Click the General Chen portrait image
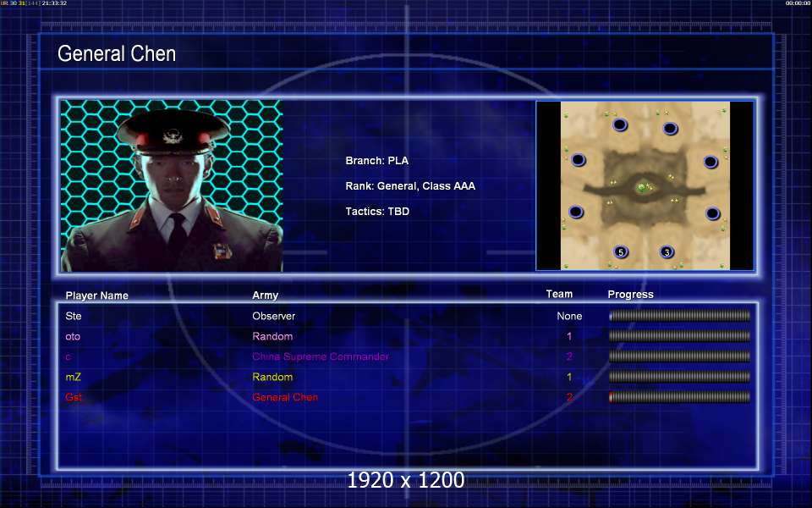This screenshot has width=812, height=508. click(x=172, y=185)
